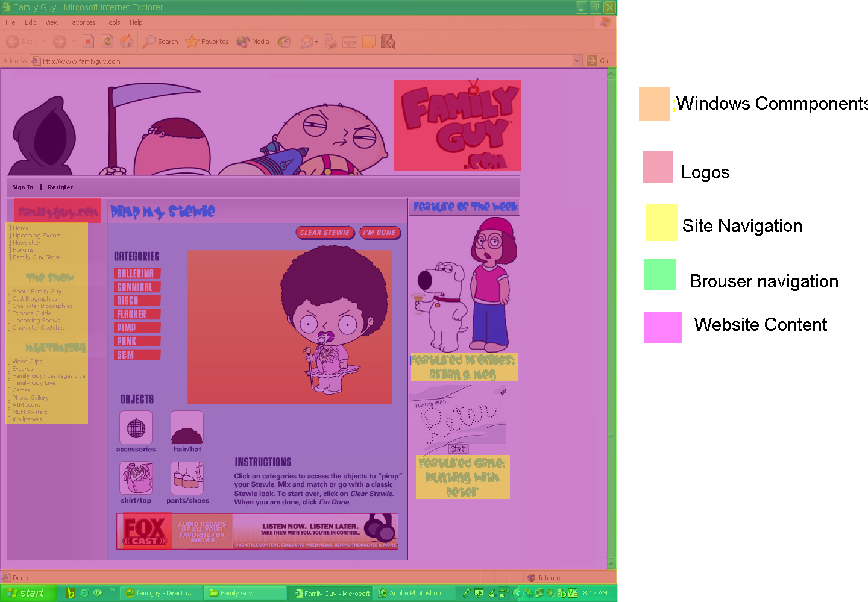Open History from the toolbar

click(x=284, y=42)
